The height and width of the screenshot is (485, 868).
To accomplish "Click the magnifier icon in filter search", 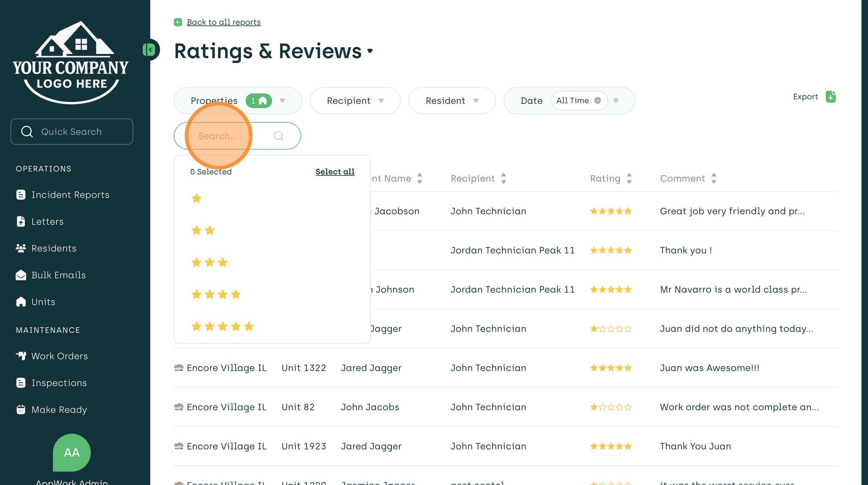I will click(x=278, y=136).
